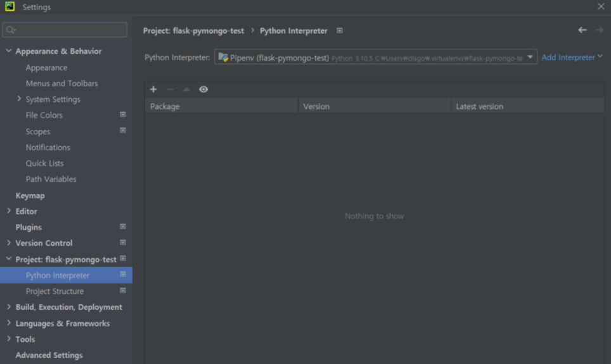Screen dimensions: 611x364
Task: Expand the Tools section
Action: pyautogui.click(x=9, y=339)
